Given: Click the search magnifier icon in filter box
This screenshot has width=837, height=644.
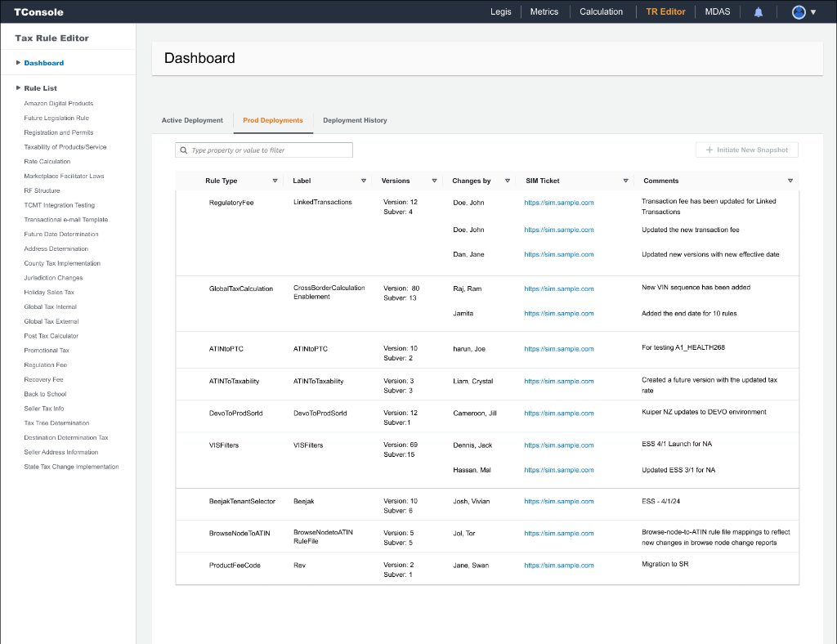Looking at the screenshot, I should [x=184, y=150].
